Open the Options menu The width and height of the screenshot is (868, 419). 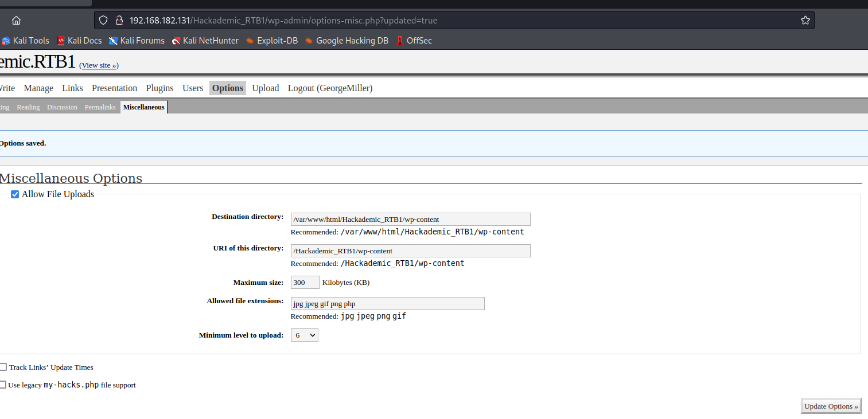228,88
